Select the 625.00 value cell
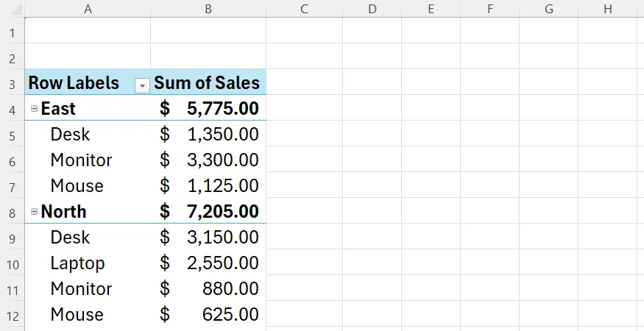 208,314
